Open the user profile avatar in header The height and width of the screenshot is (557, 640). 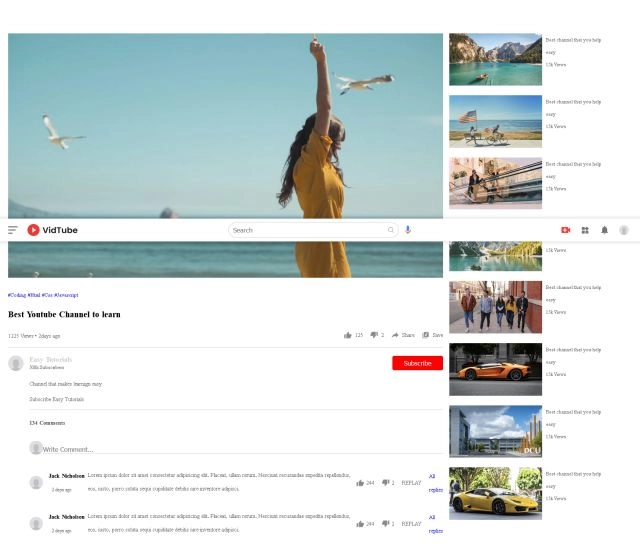click(x=624, y=230)
